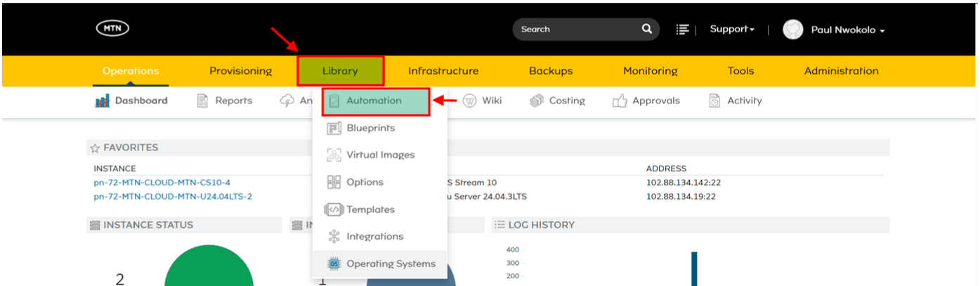Focus the Search input field

pyautogui.click(x=576, y=29)
